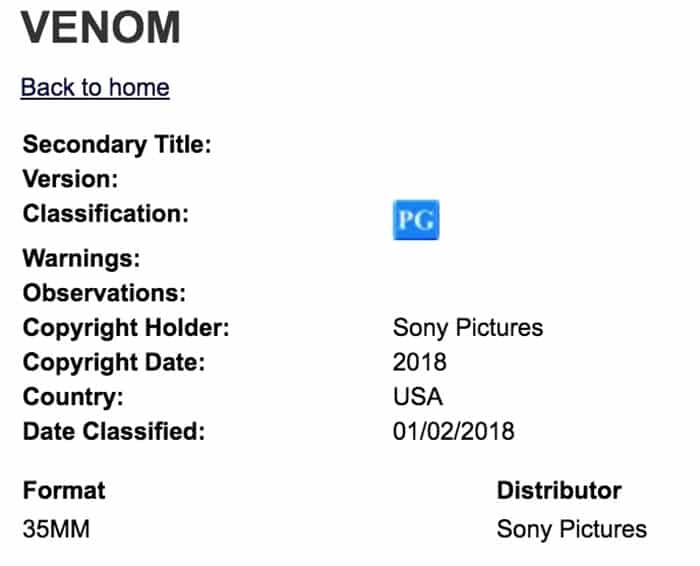700x566 pixels.
Task: Select the USA country value
Action: tap(418, 397)
